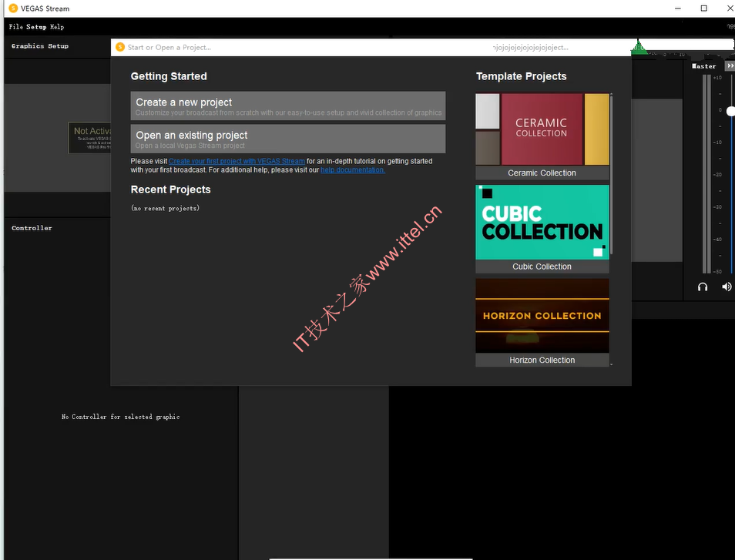Minimize the VEGAS Stream window
Screen dimensions: 735x560
pos(678,8)
